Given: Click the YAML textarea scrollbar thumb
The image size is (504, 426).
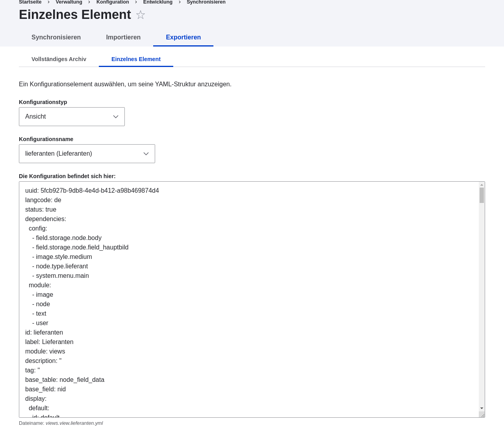Looking at the screenshot, I should (482, 195).
